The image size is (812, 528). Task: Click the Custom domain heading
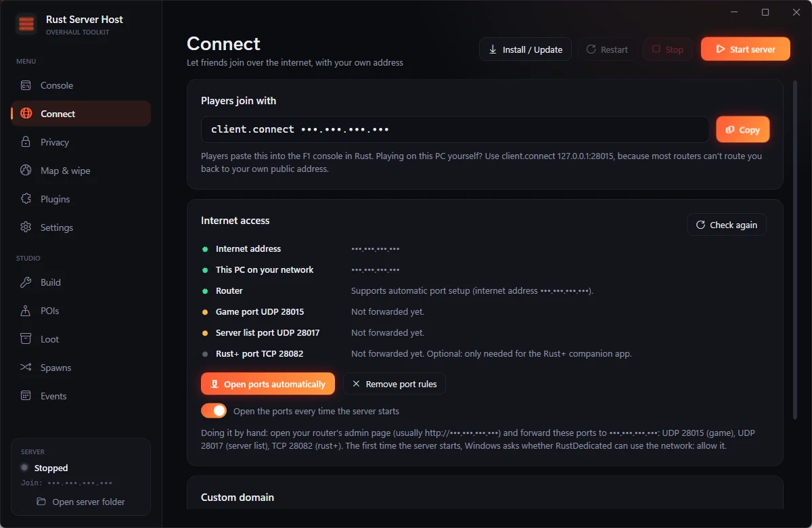(x=238, y=497)
